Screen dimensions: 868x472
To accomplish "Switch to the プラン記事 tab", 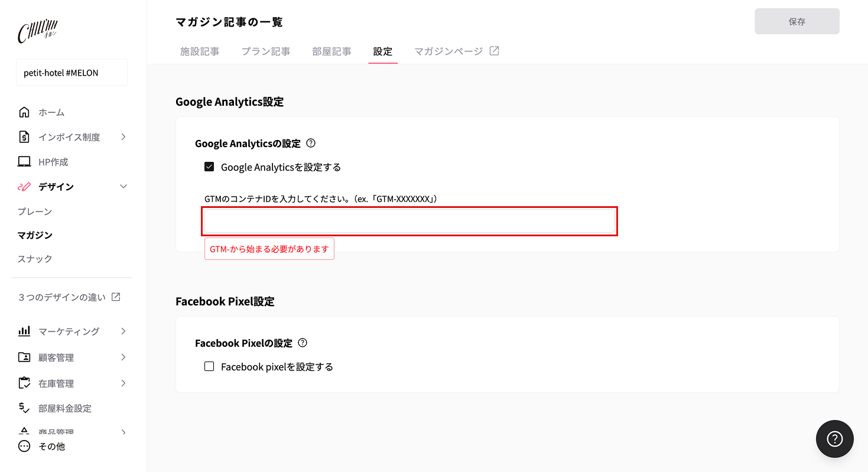I will pyautogui.click(x=266, y=51).
